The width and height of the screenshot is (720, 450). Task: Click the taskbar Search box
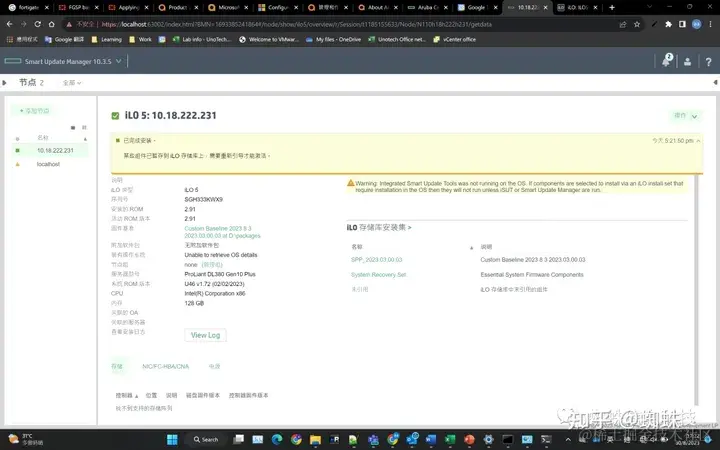[206, 439]
